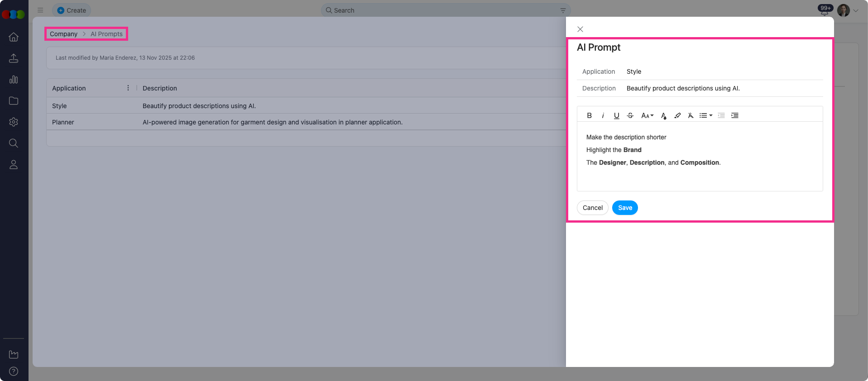
Task: Open the font size dropdown
Action: (647, 115)
